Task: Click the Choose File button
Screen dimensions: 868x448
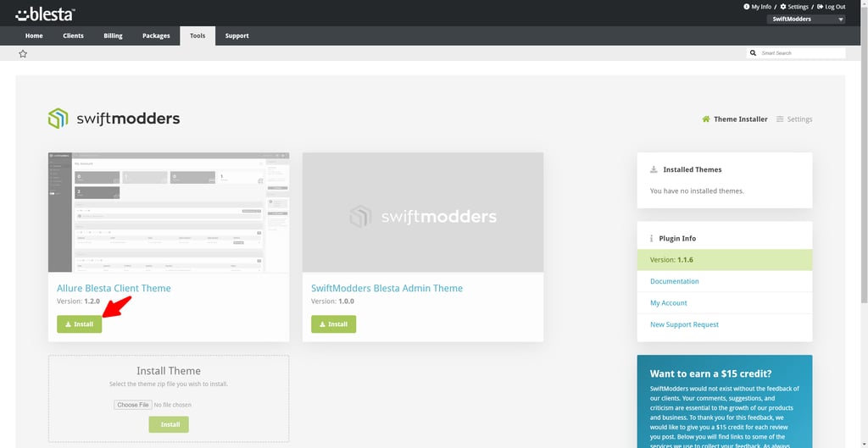Action: (133, 405)
